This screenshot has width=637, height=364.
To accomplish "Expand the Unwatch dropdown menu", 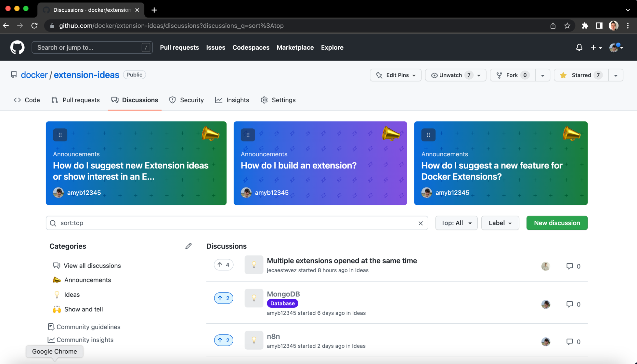I will [x=480, y=75].
